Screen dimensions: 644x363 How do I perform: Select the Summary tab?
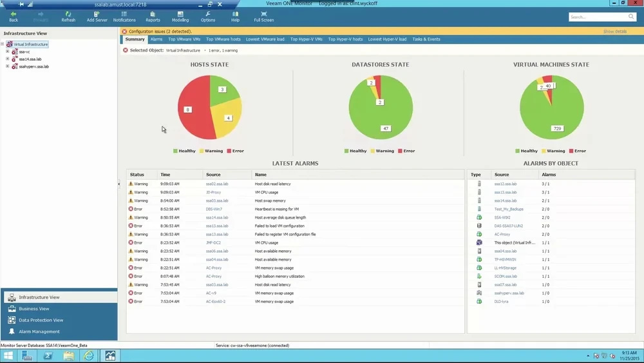tap(135, 39)
